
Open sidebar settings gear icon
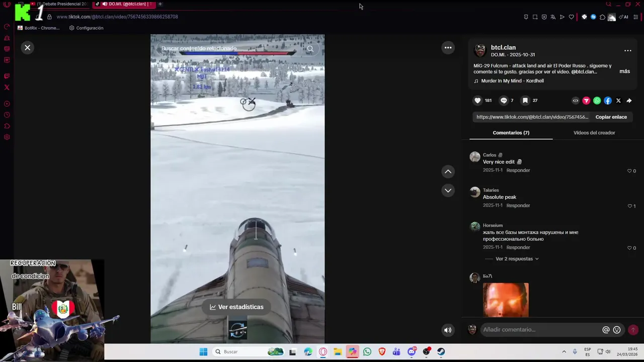(x=7, y=137)
